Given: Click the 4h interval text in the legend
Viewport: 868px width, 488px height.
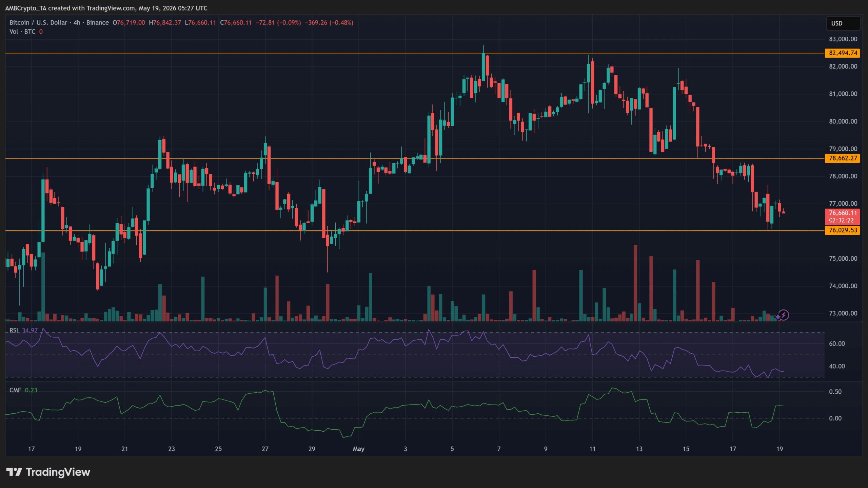Looking at the screenshot, I should (x=77, y=22).
